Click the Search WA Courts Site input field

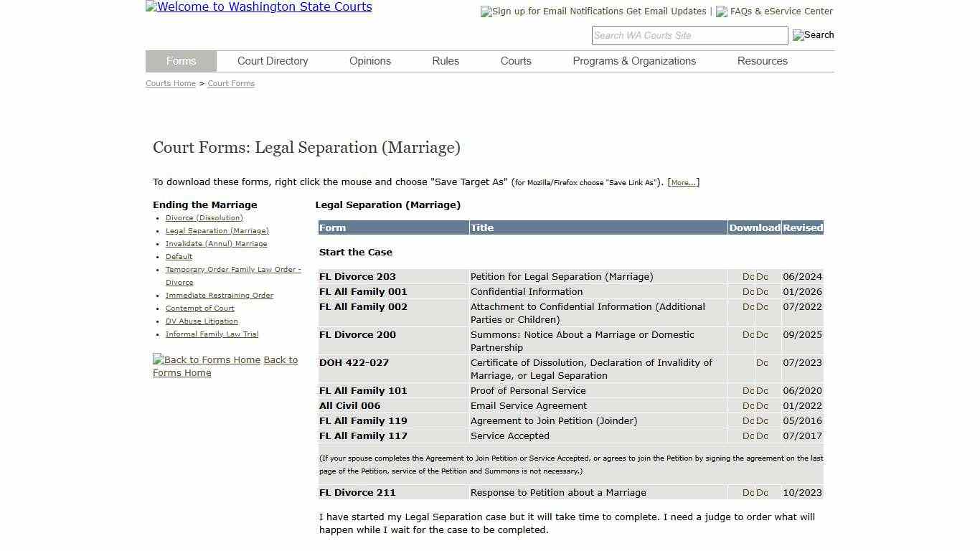pyautogui.click(x=689, y=35)
